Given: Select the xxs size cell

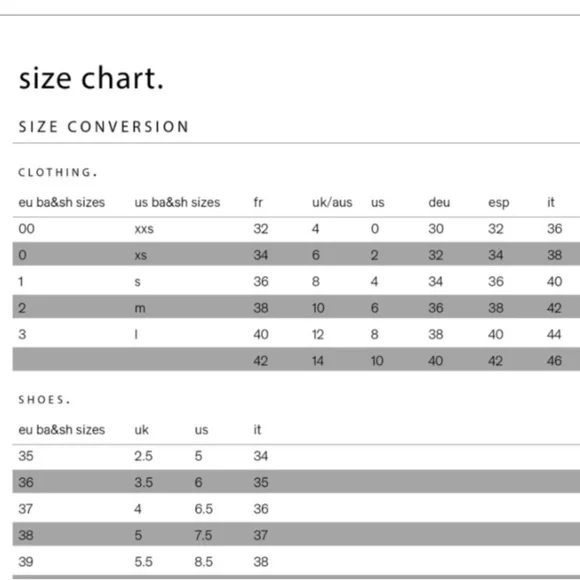Looking at the screenshot, I should pyautogui.click(x=144, y=229).
